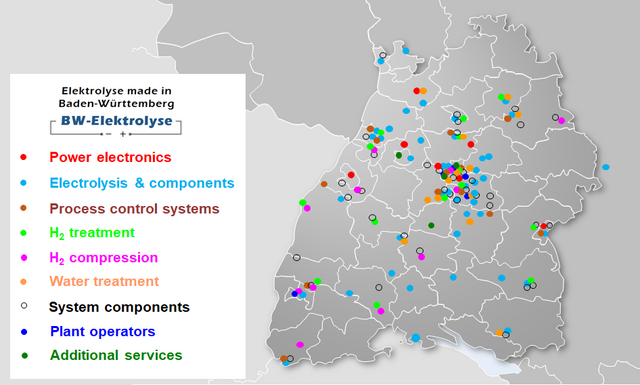This screenshot has width=640, height=385.
Task: Click the BW-Elektrolyse logo text
Action: point(117,121)
